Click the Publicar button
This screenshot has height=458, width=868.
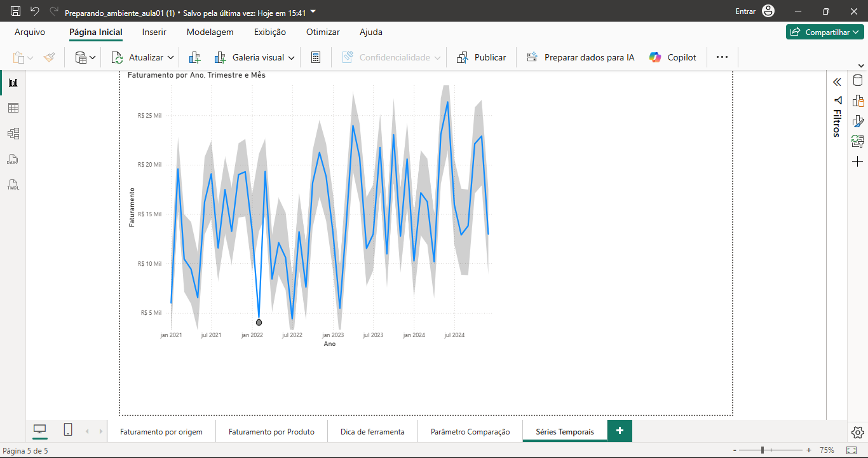[x=482, y=57]
